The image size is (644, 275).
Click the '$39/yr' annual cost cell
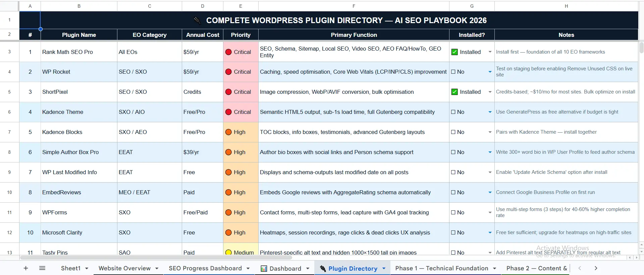coord(203,152)
